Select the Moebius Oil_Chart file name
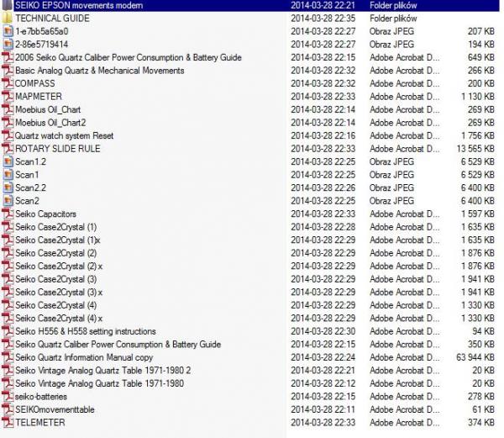 click(48, 109)
